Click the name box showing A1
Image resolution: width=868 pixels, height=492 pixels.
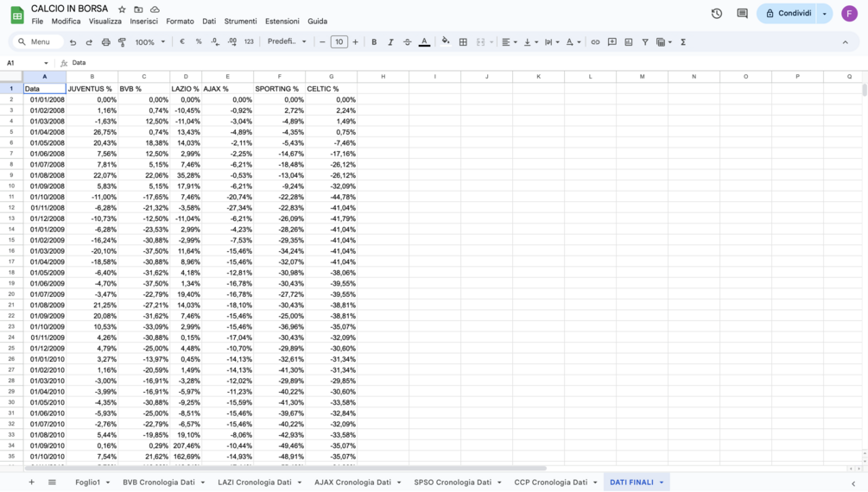pos(27,63)
